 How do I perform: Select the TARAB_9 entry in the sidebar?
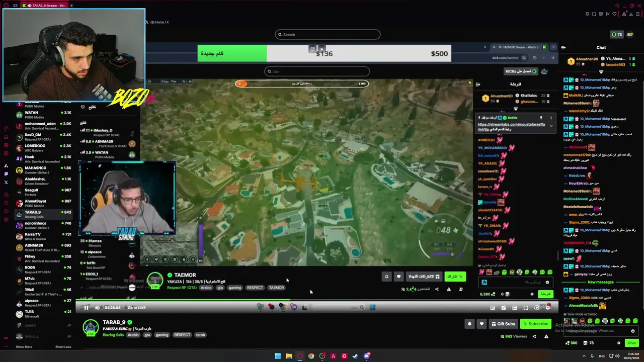point(43,214)
